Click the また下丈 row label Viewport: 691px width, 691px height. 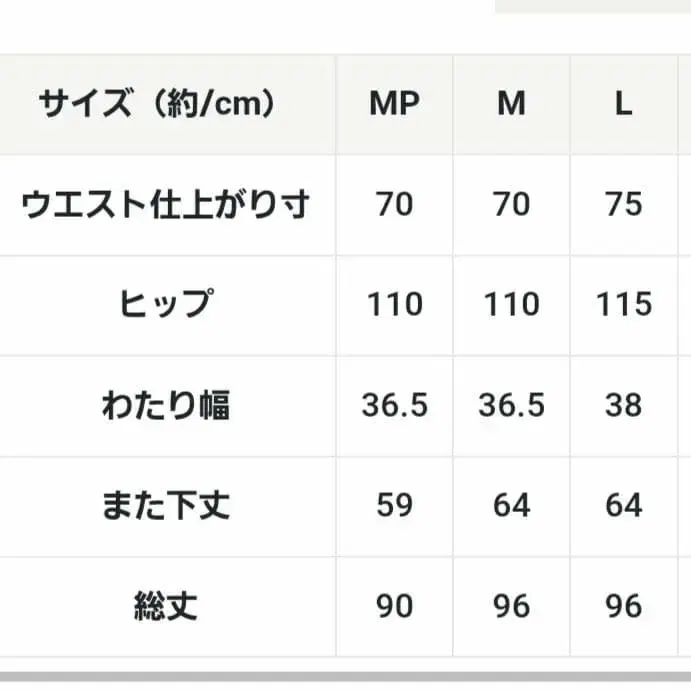click(166, 505)
